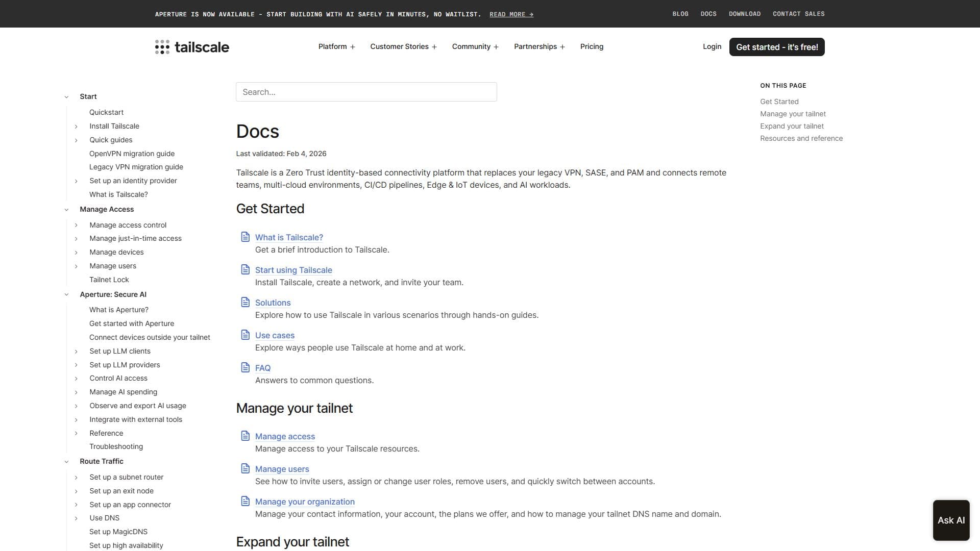Click document icon beside Manage users link
Image resolution: width=980 pixels, height=551 pixels.
click(x=246, y=468)
